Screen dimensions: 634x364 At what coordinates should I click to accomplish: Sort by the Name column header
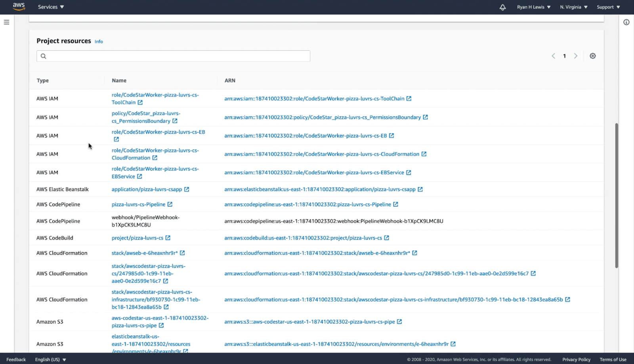click(x=119, y=80)
